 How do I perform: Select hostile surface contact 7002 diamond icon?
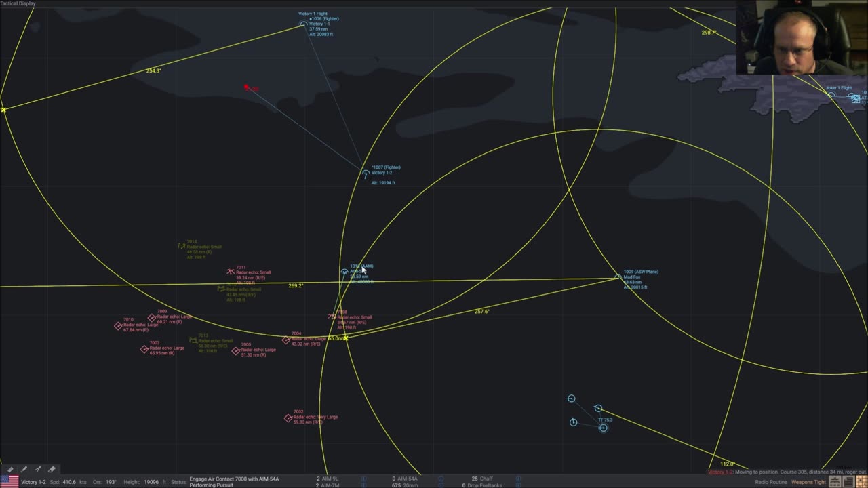[288, 418]
